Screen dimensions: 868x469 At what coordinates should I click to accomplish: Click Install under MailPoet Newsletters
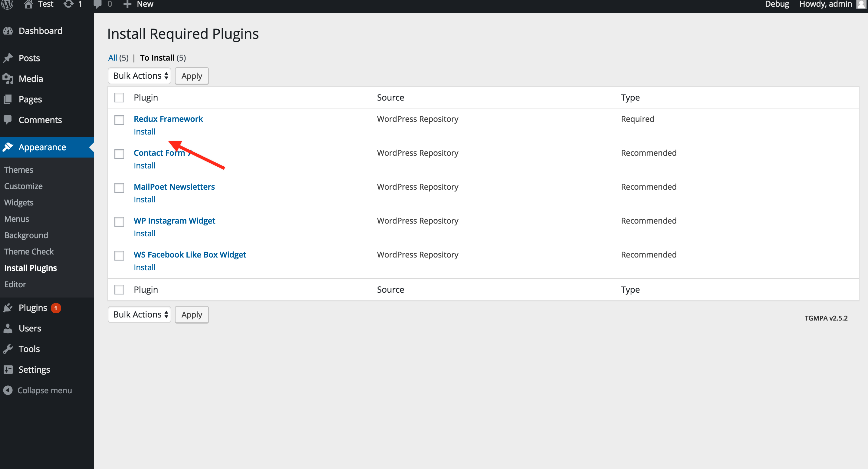[x=145, y=199]
